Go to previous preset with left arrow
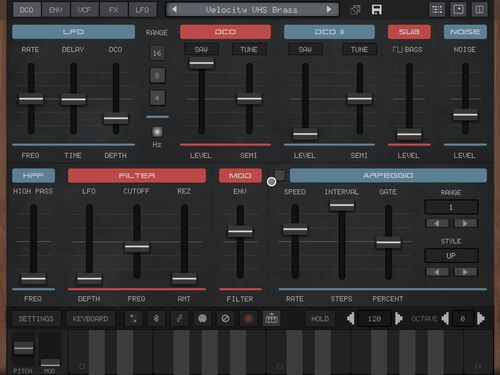 tap(174, 9)
